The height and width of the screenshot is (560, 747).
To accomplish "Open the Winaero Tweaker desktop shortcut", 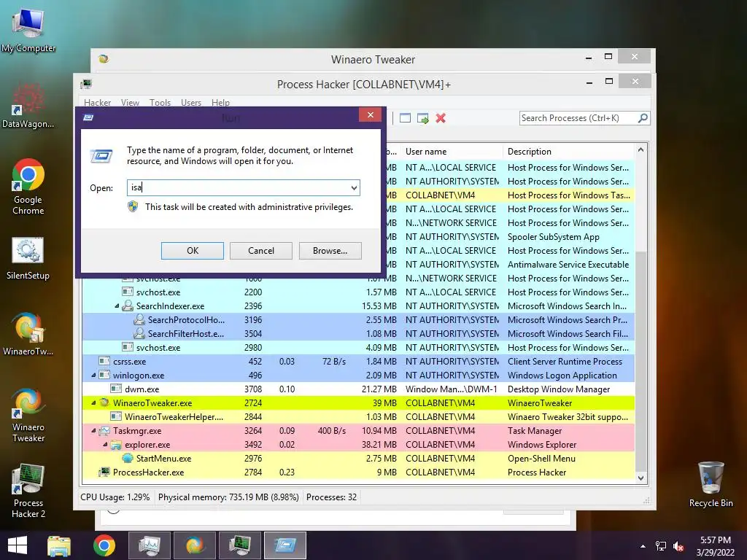I will pos(28,416).
